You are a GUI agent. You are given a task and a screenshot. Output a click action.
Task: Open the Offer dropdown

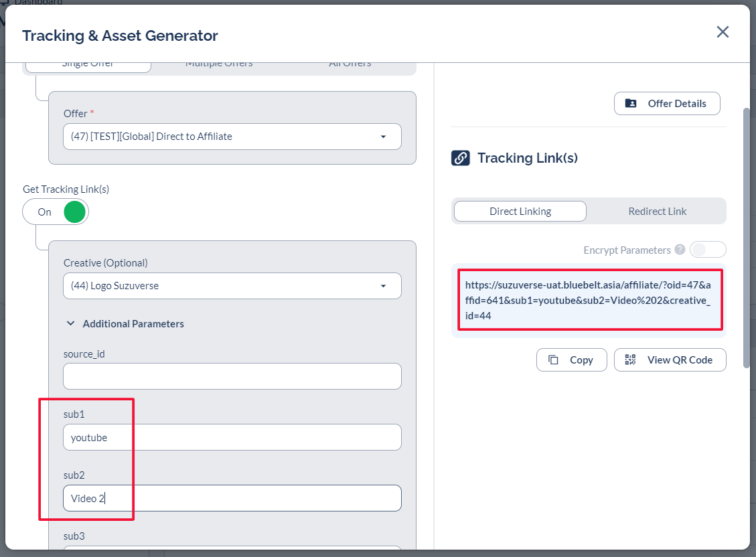point(232,137)
